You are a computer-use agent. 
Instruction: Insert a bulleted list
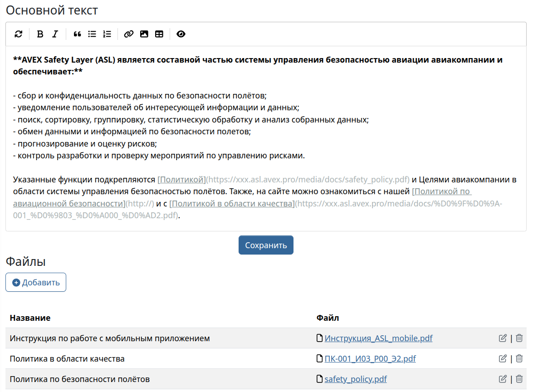coord(92,34)
